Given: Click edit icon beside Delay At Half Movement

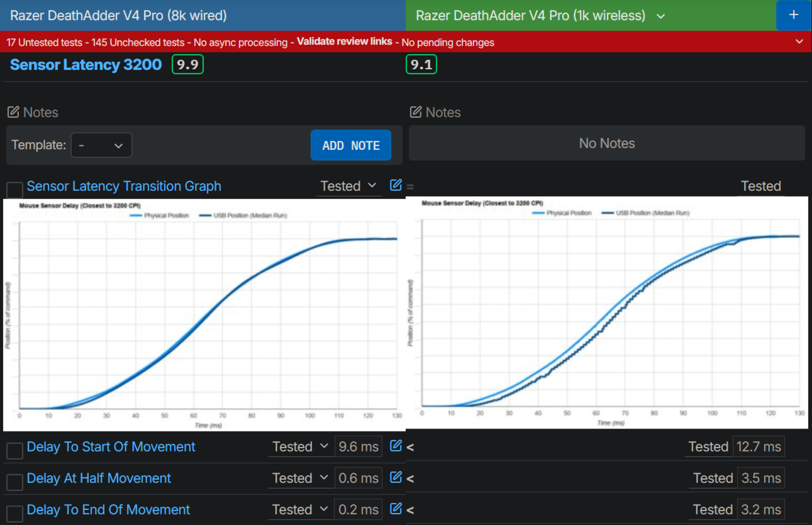Looking at the screenshot, I should tap(395, 477).
